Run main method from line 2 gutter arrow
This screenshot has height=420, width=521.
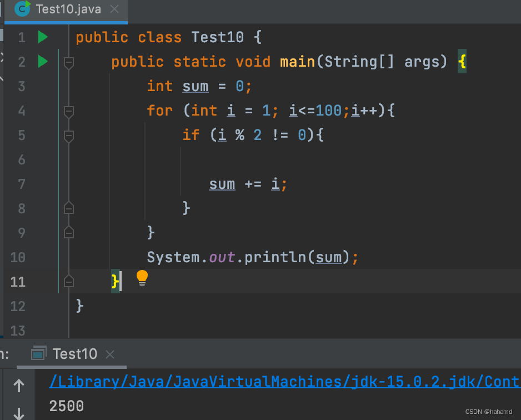pos(43,62)
